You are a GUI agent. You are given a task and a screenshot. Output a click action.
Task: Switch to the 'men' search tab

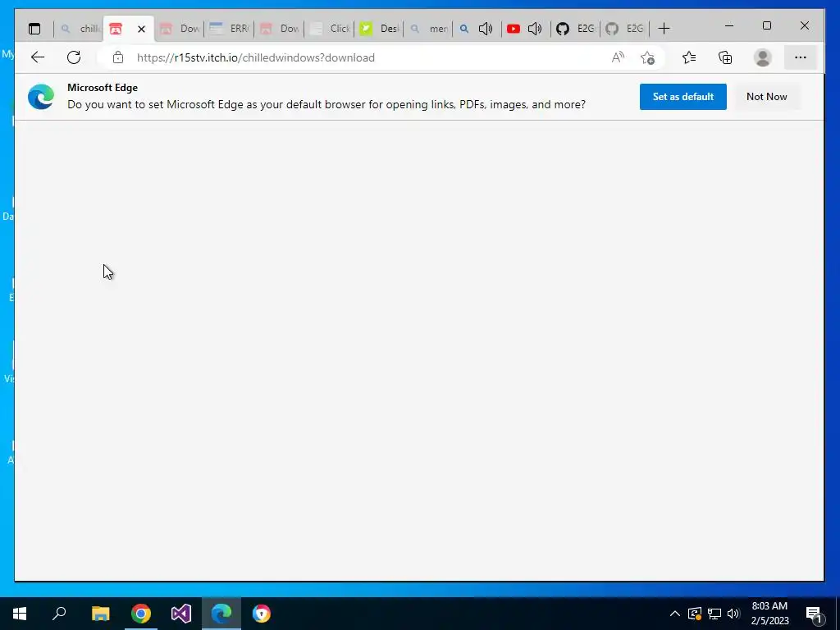[428, 29]
